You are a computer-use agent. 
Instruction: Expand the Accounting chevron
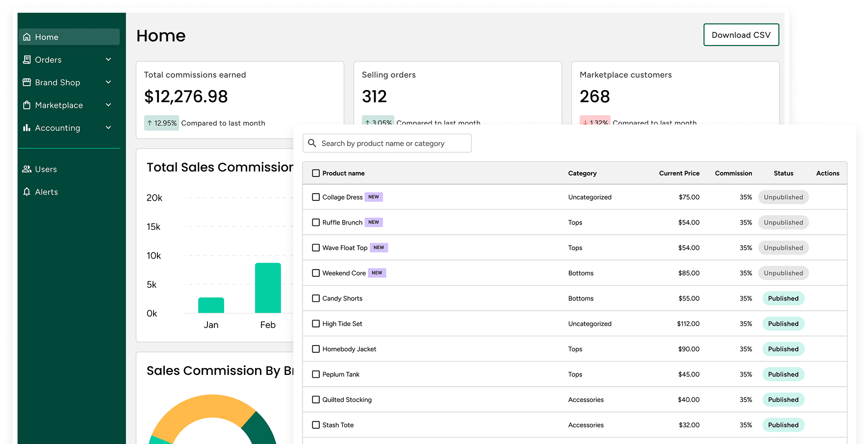coord(108,127)
